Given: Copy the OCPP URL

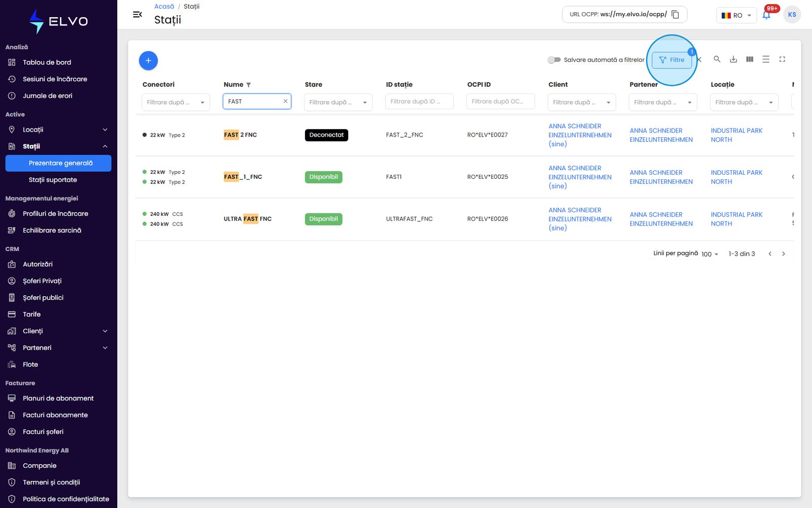Looking at the screenshot, I should coord(675,14).
